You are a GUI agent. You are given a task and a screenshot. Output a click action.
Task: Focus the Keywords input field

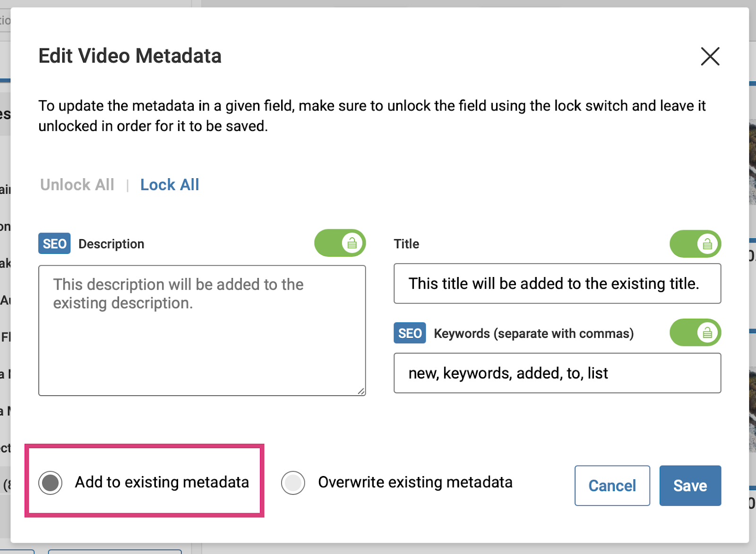[558, 373]
